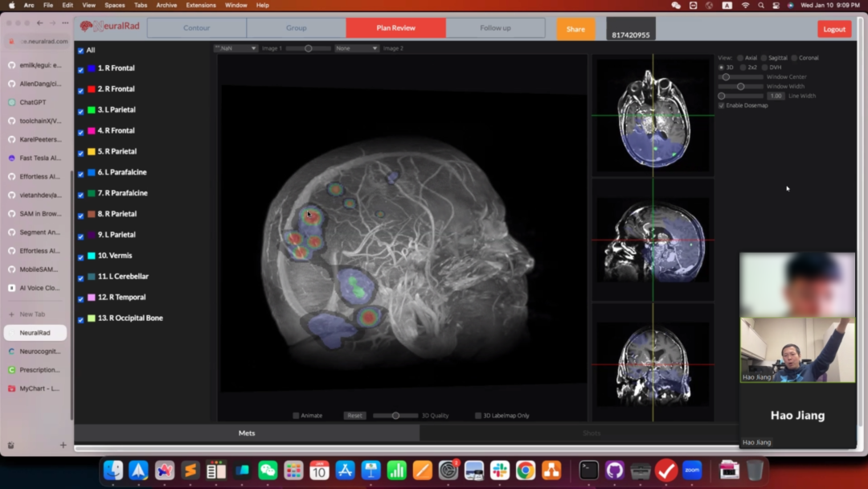Open WeChat from the dock
This screenshot has height=489, width=868.
[268, 471]
